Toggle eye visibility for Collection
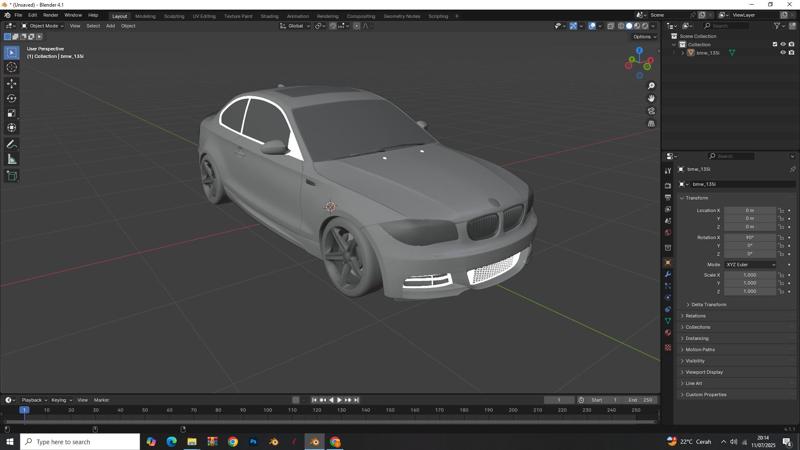Image resolution: width=800 pixels, height=450 pixels. click(783, 44)
